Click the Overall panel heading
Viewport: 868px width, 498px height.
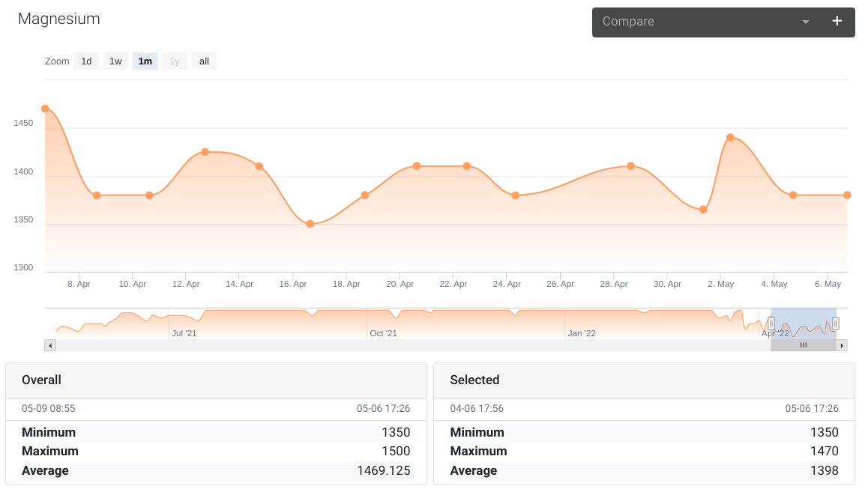coord(41,380)
